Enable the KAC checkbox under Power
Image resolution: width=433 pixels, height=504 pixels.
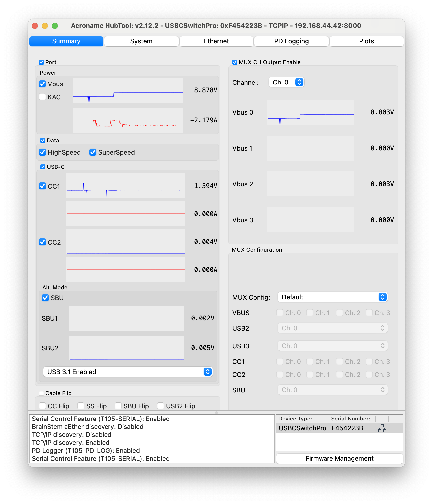[42, 97]
